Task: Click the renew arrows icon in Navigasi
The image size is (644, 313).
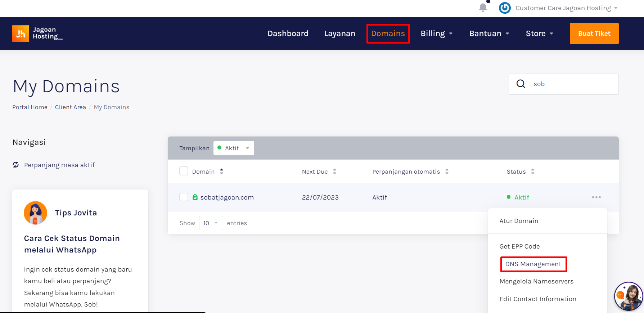Action: [x=16, y=165]
